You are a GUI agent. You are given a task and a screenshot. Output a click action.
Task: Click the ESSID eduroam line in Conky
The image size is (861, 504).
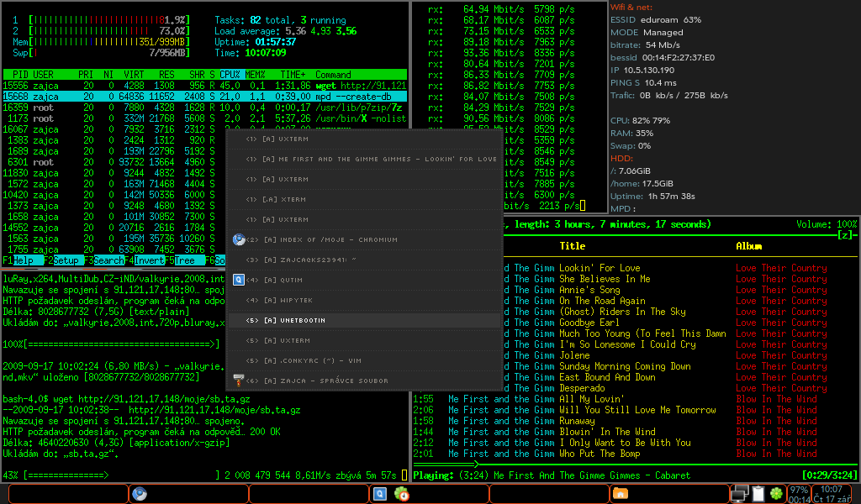coord(656,20)
